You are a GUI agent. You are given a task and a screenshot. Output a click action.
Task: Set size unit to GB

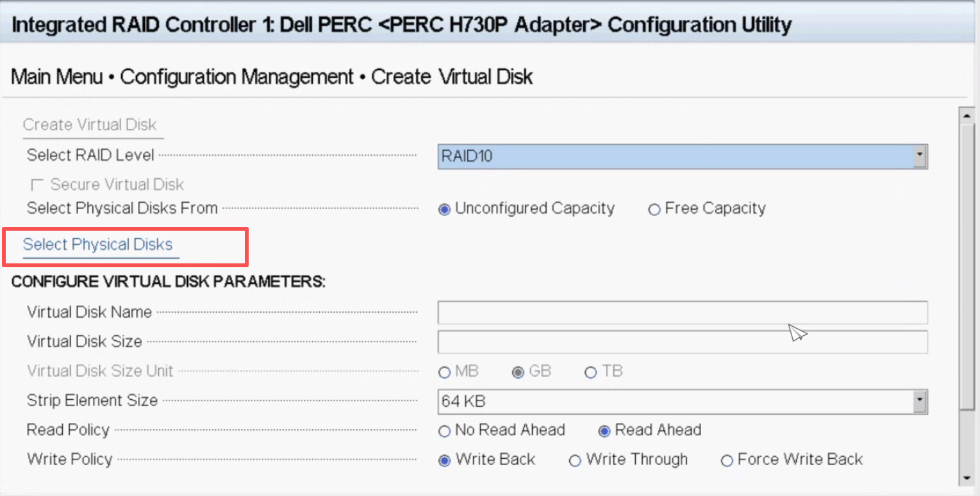tap(518, 372)
